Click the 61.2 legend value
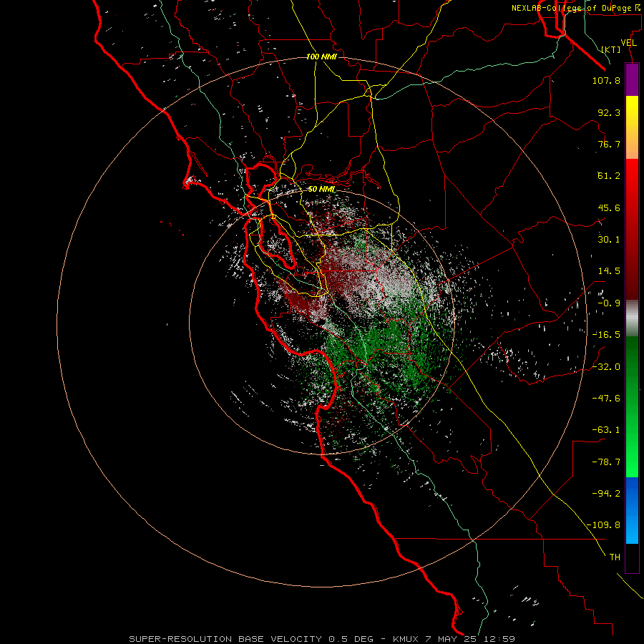This screenshot has width=644, height=644. pos(609,176)
